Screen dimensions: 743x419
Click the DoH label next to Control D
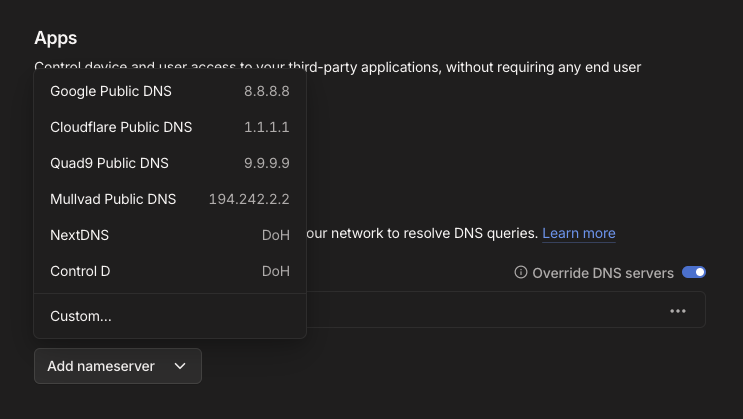(x=275, y=271)
